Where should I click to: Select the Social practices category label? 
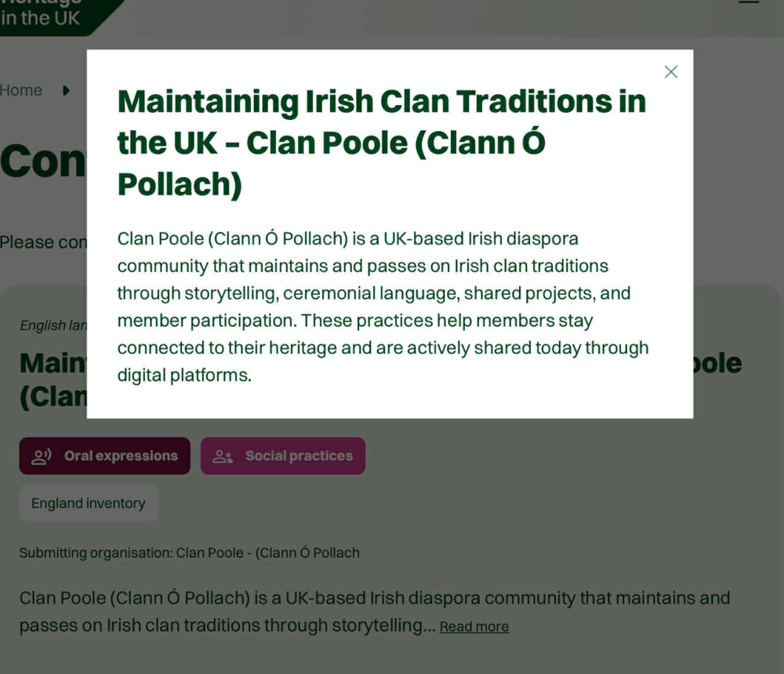(x=299, y=456)
